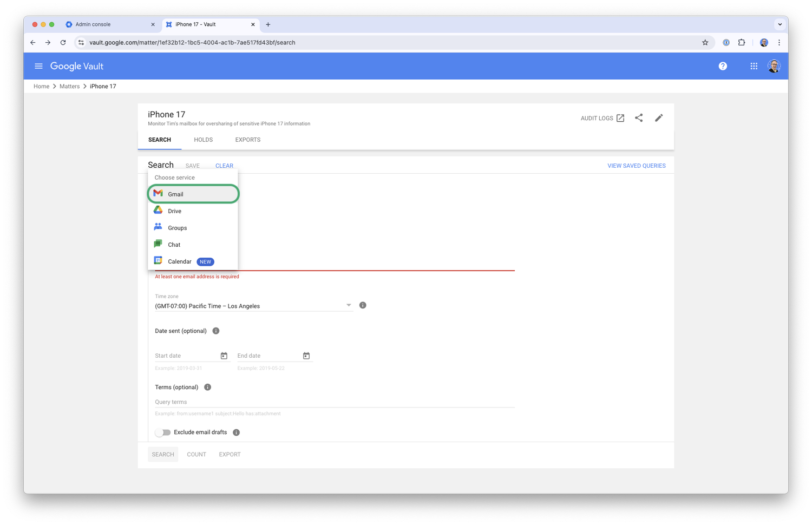Open matter sharing options

point(639,117)
